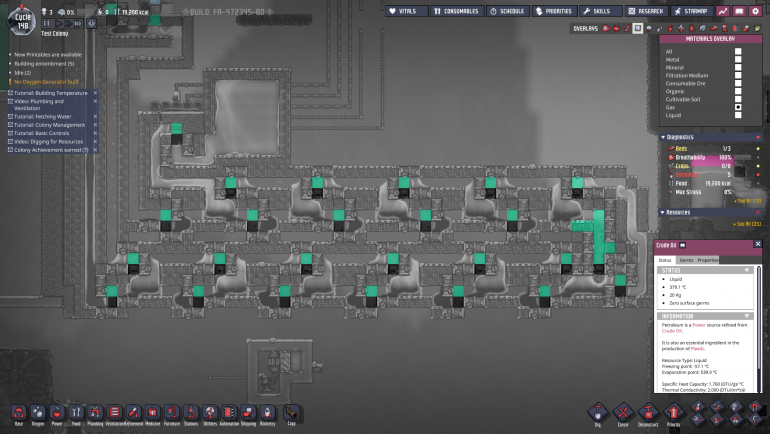This screenshot has height=434, width=770.
Task: Open the Shipping build menu
Action: click(x=248, y=413)
